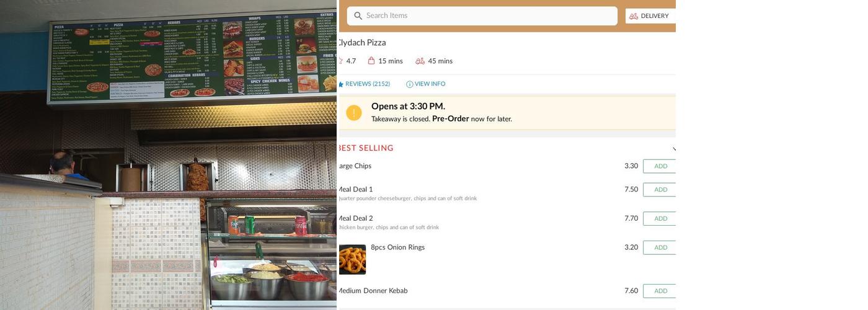Click the delivery bike icon beside 45 mins
This screenshot has width=868, height=310.
420,61
